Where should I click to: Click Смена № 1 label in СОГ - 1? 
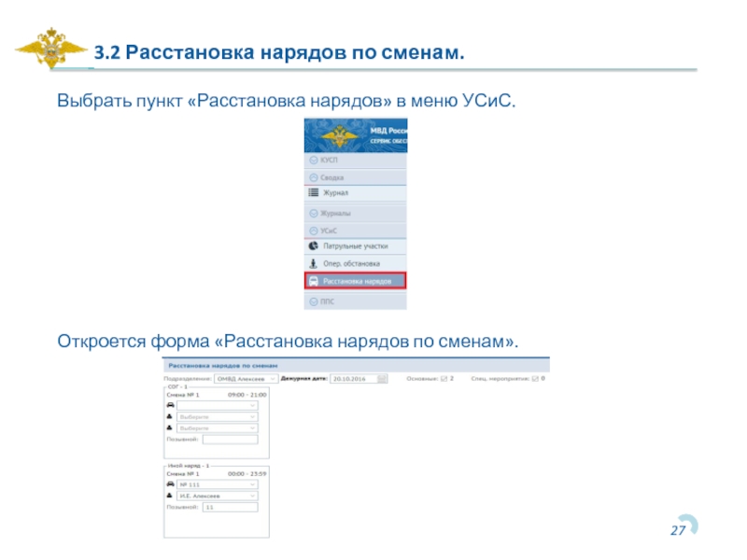tap(183, 395)
